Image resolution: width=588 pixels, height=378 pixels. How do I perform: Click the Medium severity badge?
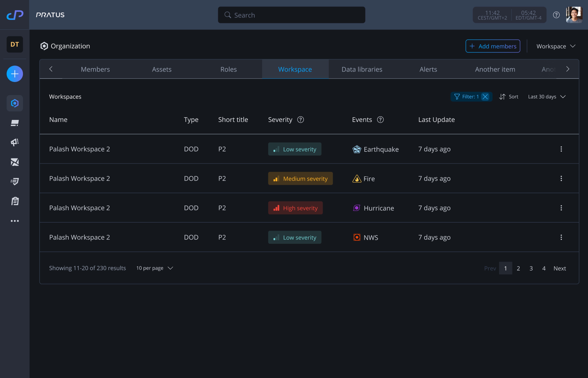[x=300, y=179]
